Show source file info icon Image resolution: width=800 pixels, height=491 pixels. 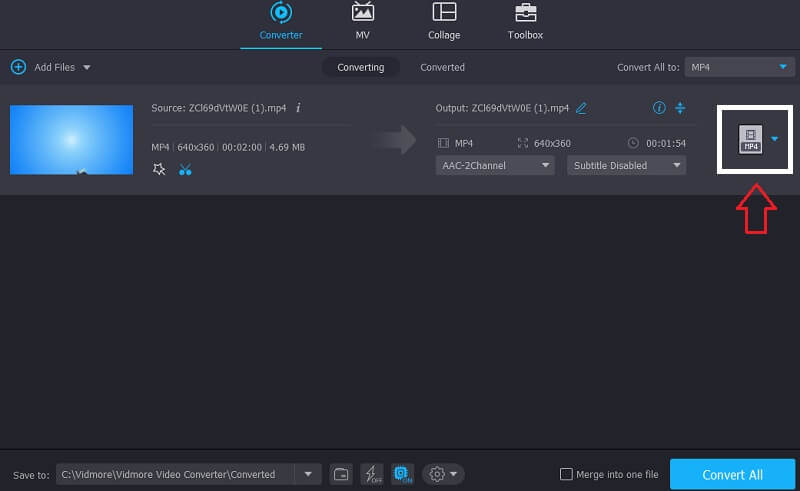[x=298, y=108]
